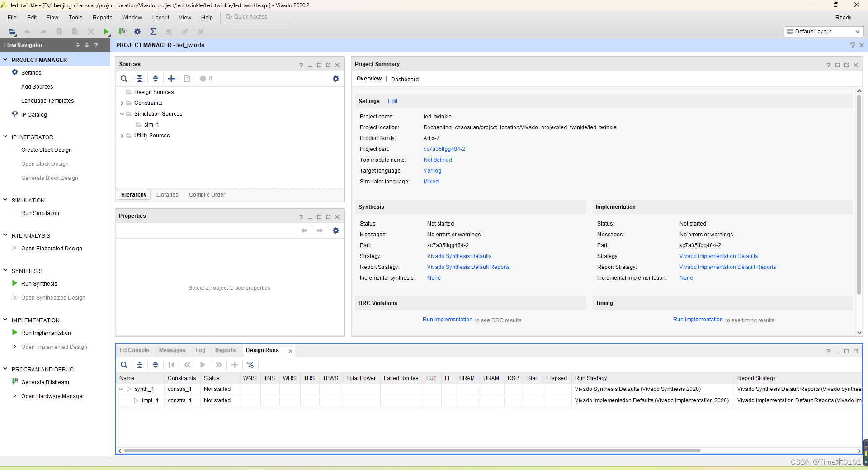Open the Dashboard view of Project Summary
The width and height of the screenshot is (868, 470).
[x=405, y=79]
